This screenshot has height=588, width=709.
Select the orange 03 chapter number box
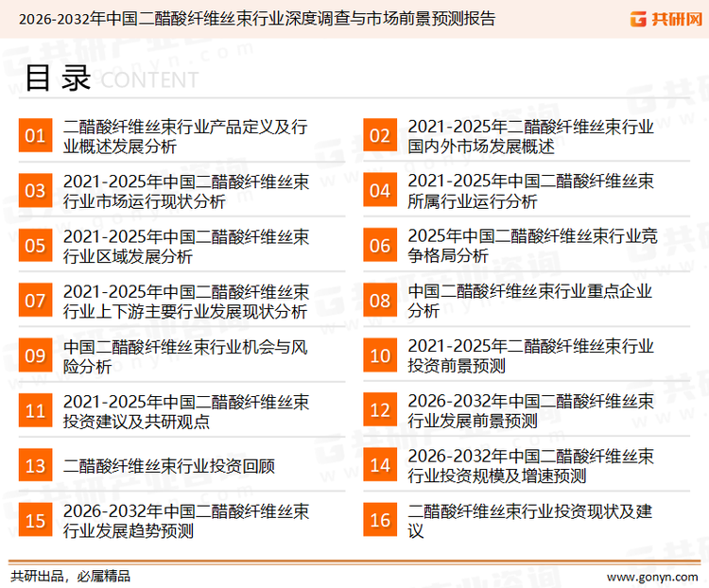pyautogui.click(x=35, y=190)
